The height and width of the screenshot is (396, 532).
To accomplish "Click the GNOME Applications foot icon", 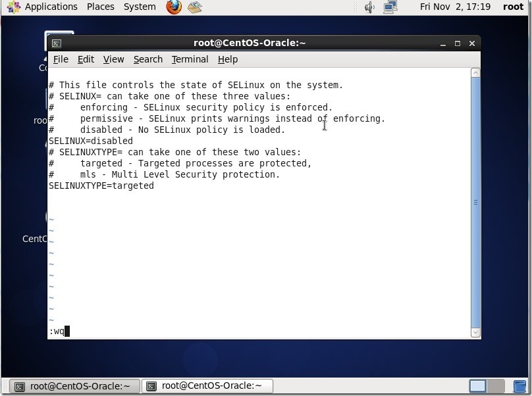I will (13, 7).
